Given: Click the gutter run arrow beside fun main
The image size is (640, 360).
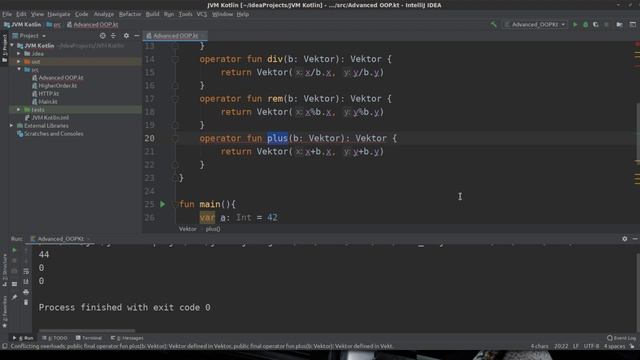Looking at the screenshot, I should click(x=162, y=204).
